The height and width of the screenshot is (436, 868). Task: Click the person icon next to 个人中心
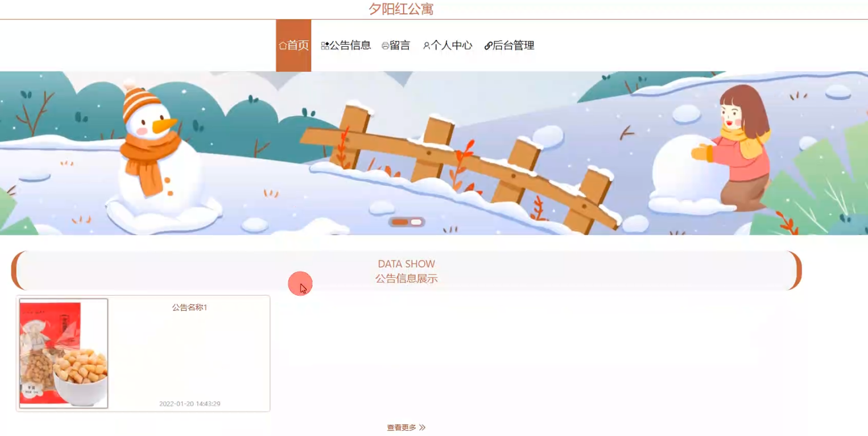tap(426, 46)
